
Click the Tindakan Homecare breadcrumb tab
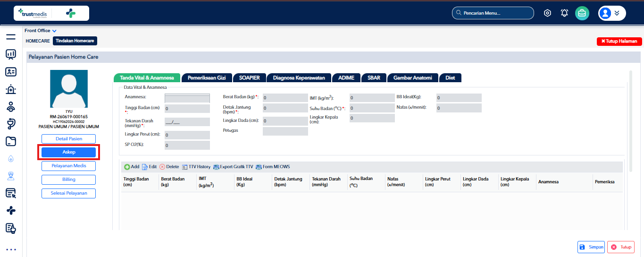(75, 41)
